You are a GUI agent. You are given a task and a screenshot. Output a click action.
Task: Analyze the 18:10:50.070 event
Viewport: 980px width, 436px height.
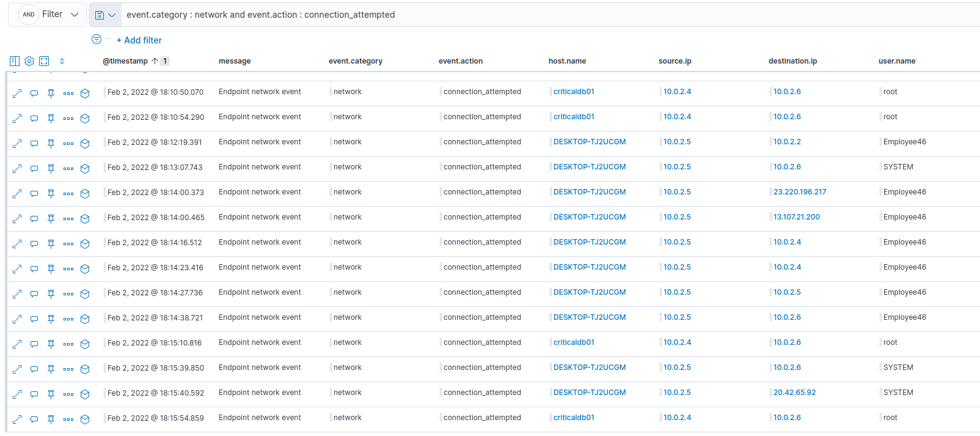click(x=85, y=94)
